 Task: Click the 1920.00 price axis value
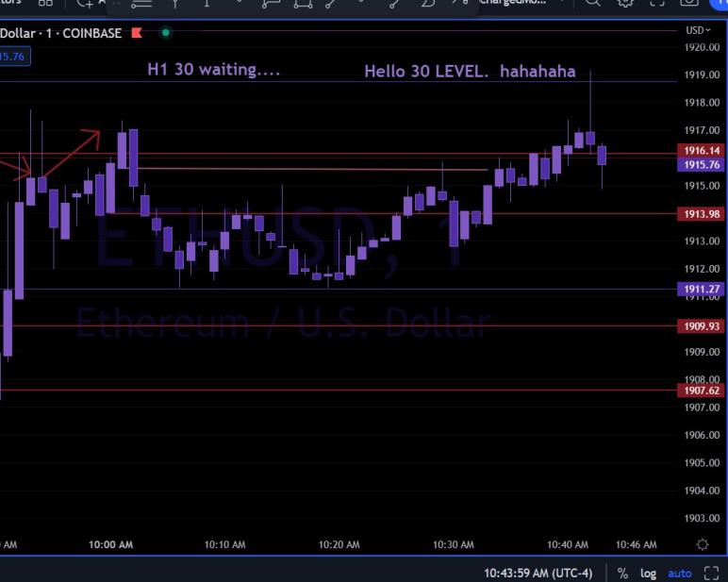pos(702,47)
